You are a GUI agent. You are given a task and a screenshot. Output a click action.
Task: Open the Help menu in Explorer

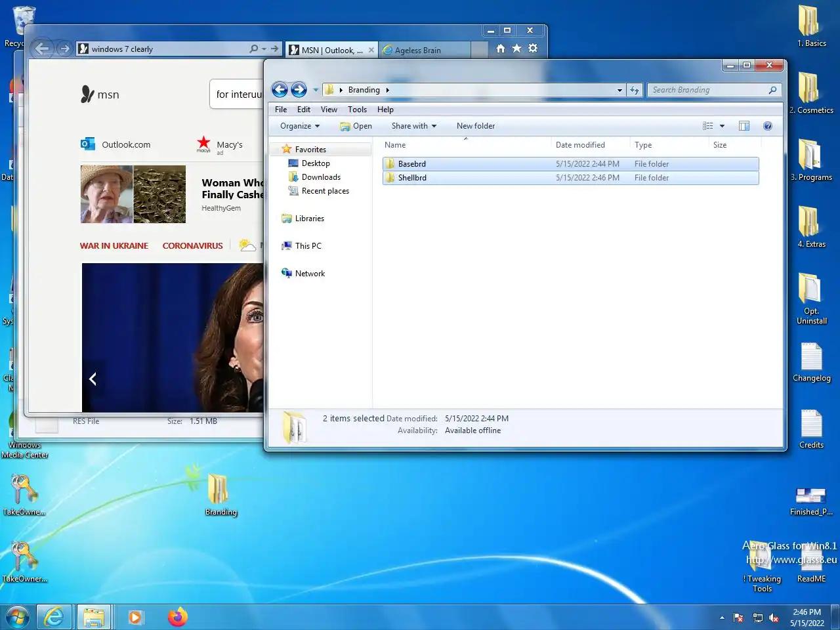point(385,110)
